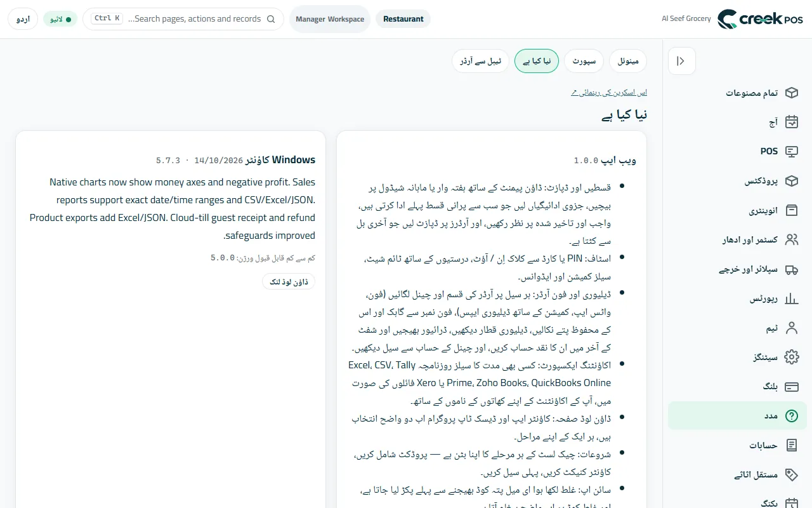Click the version 5.0.0 minimum text

coord(263,258)
